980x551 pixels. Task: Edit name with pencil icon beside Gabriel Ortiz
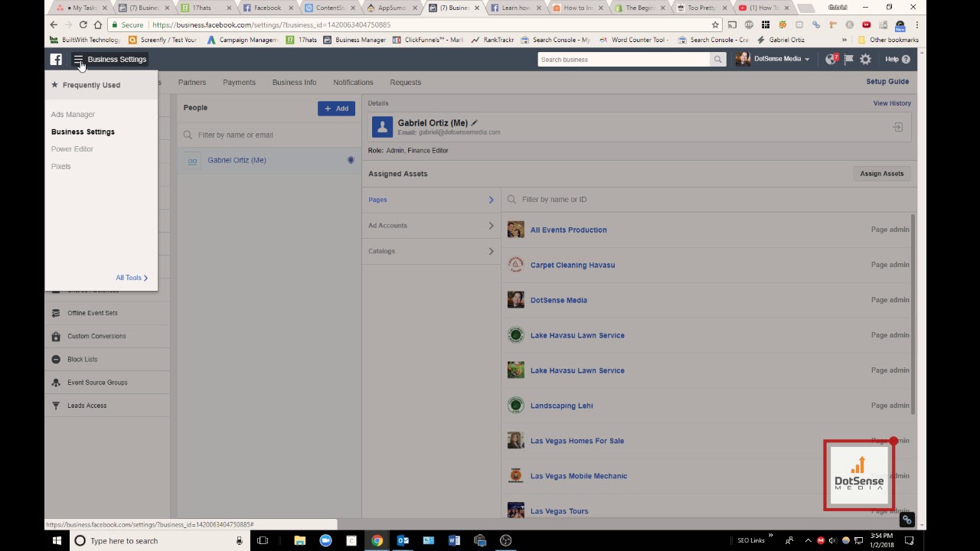(x=474, y=122)
